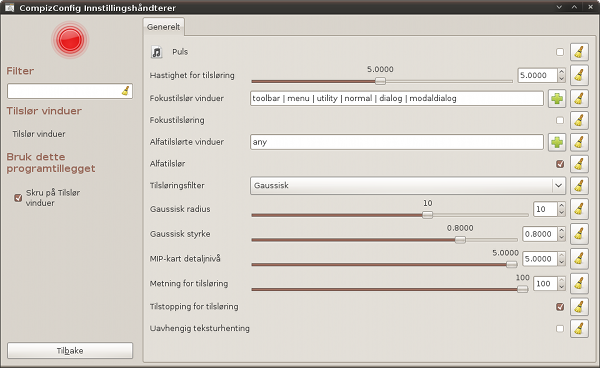Reset Hastighet for tilsløring to default
The height and width of the screenshot is (368, 600).
coord(579,75)
